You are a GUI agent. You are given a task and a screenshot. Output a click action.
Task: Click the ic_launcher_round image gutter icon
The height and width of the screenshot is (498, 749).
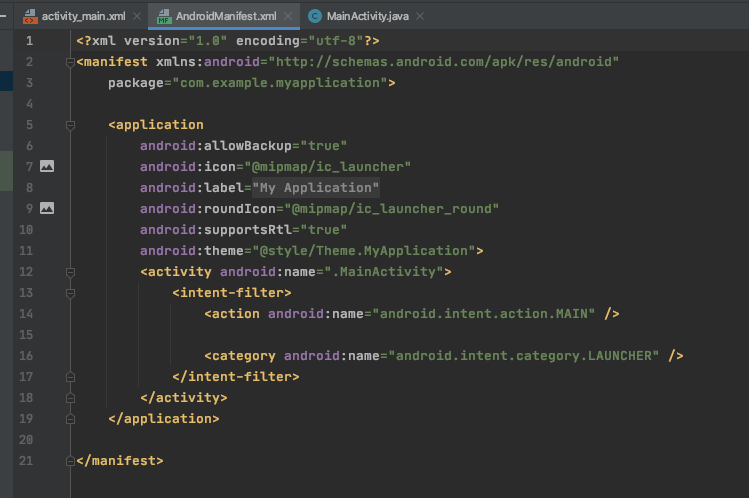47,208
